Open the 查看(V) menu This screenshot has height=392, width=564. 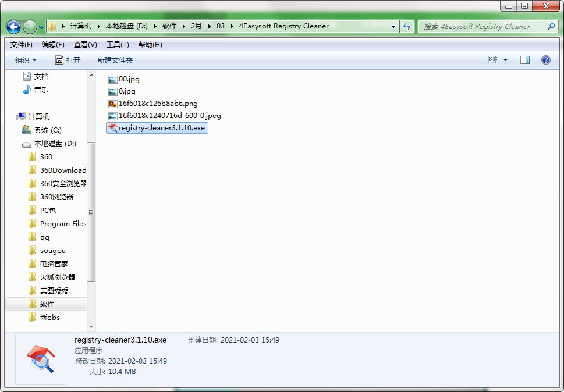(x=85, y=45)
